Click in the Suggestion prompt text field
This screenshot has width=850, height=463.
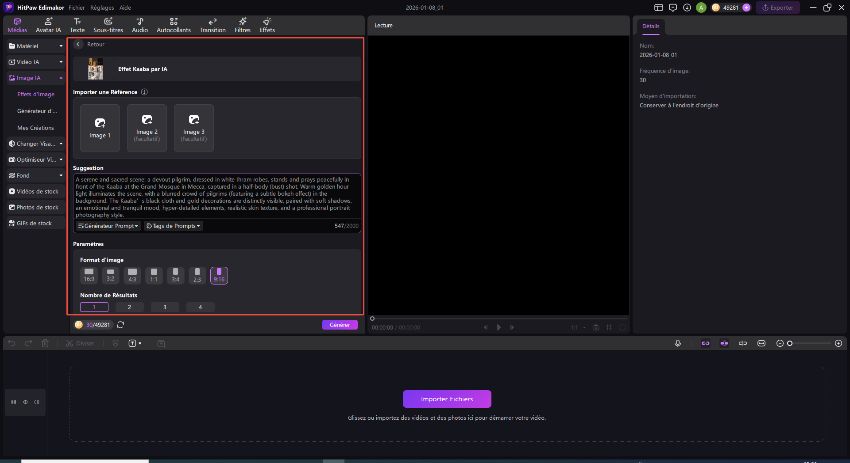point(215,196)
